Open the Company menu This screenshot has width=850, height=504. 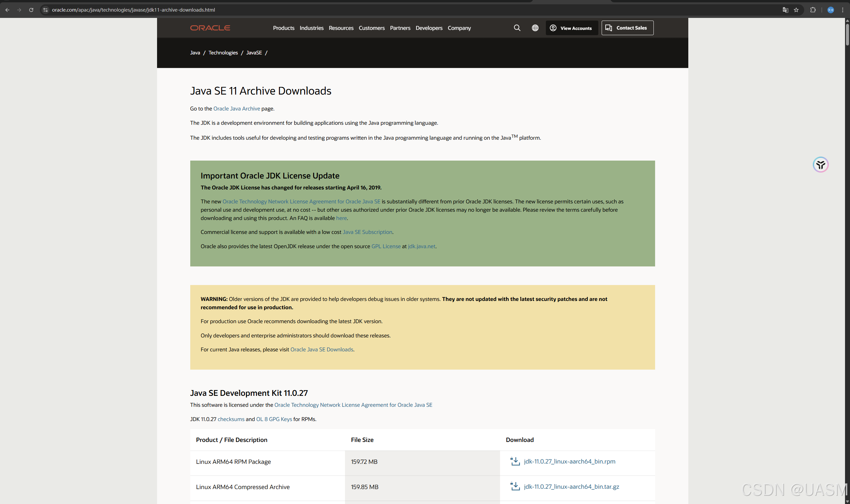459,28
